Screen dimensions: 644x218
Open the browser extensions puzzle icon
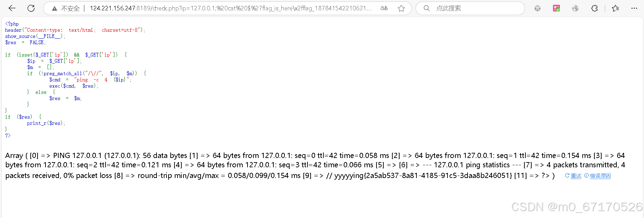pyautogui.click(x=594, y=8)
